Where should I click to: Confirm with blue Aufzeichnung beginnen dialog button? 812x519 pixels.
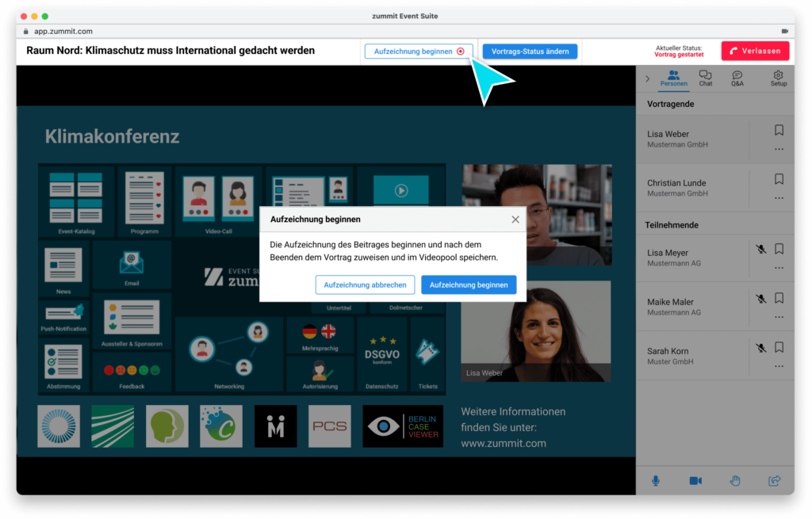pos(469,285)
